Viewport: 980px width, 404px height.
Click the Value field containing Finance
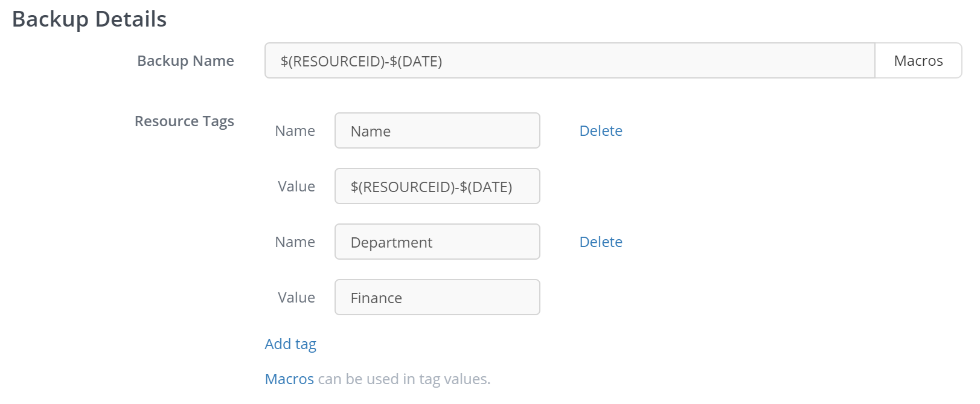pos(437,297)
